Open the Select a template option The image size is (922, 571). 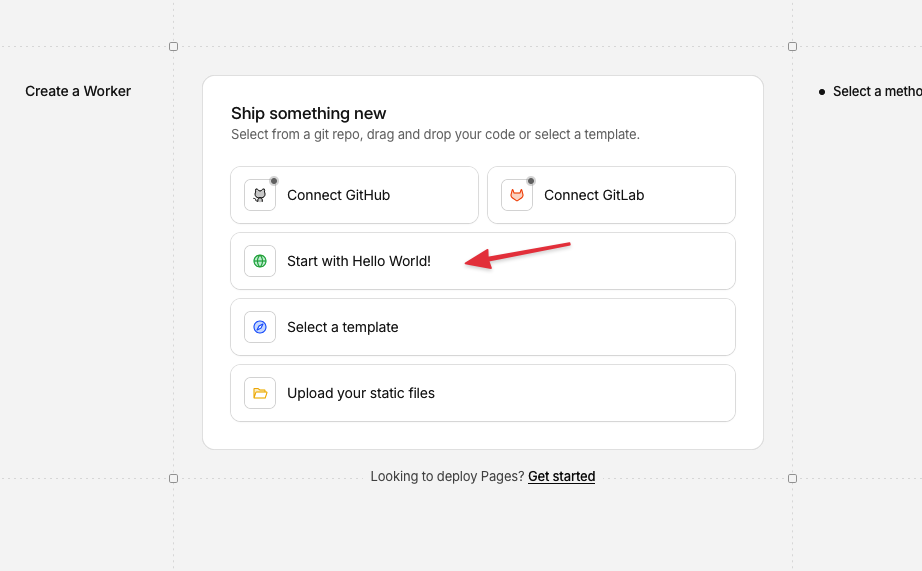(343, 327)
